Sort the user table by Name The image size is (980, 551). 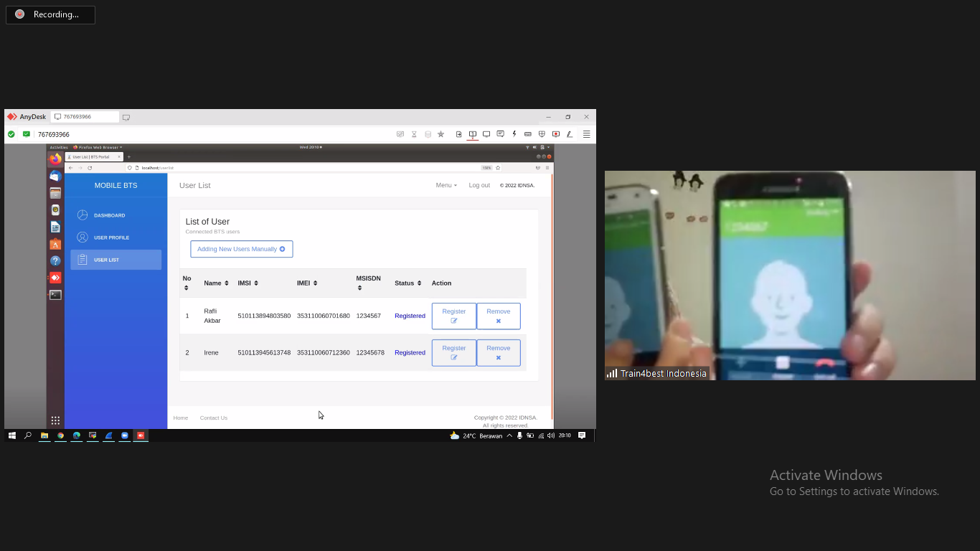point(216,283)
